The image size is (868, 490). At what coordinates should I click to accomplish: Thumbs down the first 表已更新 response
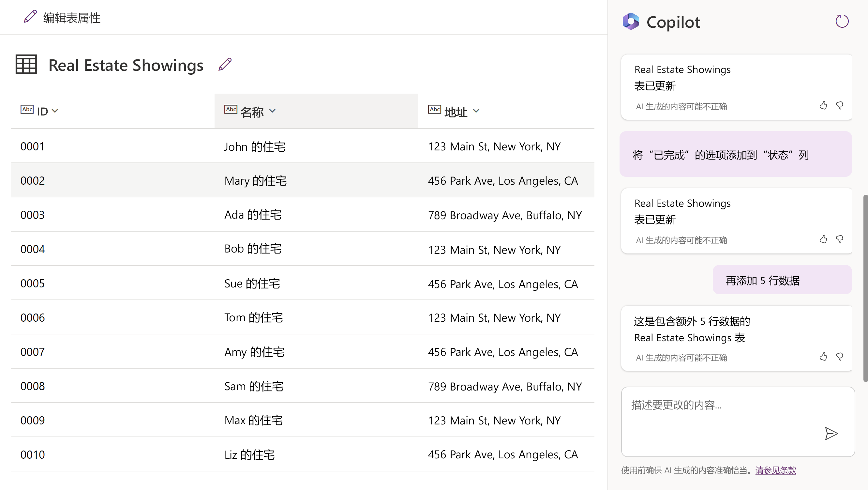(840, 106)
